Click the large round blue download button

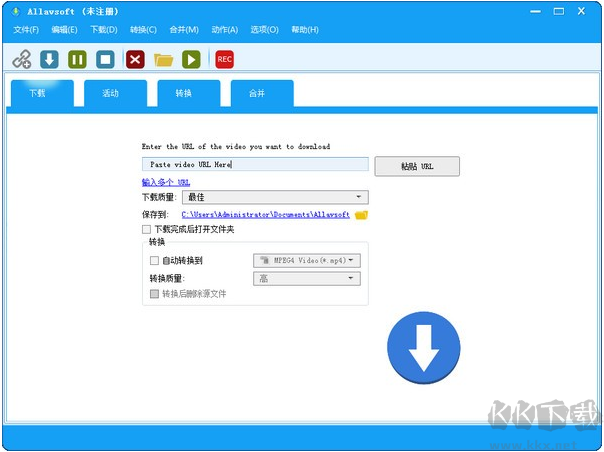423,348
